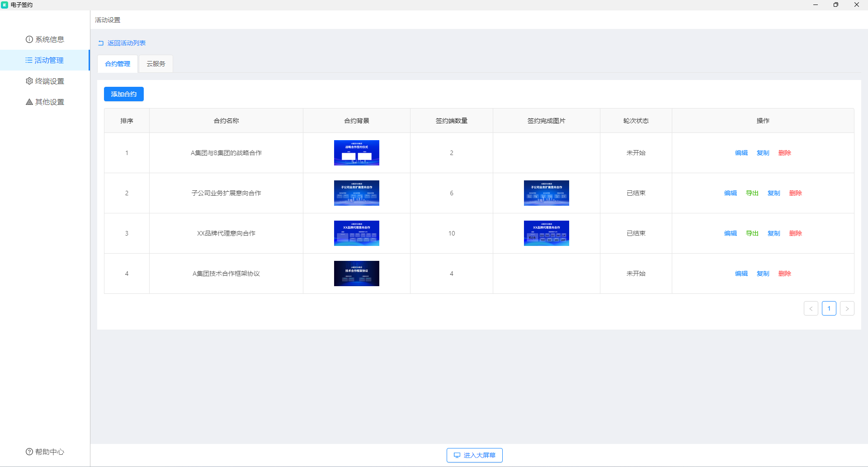Edit the A集团与B集团的战略合作 contract
Screen dimensions: 868x467
pyautogui.click(x=741, y=153)
